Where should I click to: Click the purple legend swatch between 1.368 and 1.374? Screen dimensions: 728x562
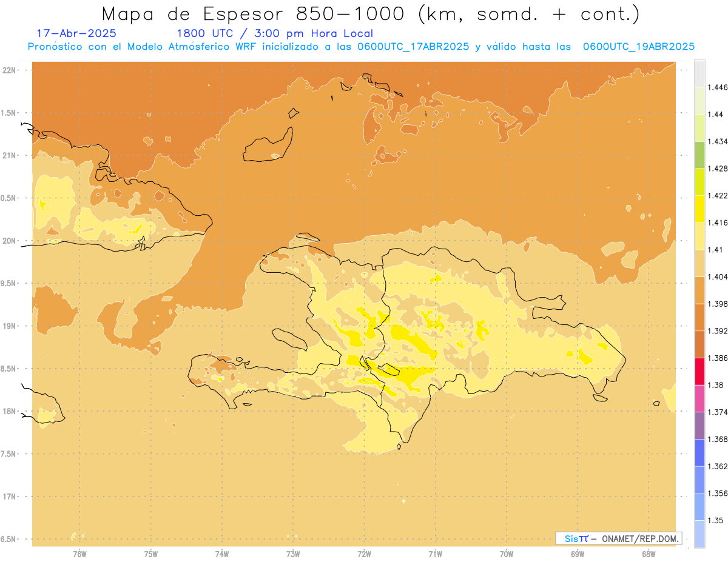coord(699,426)
